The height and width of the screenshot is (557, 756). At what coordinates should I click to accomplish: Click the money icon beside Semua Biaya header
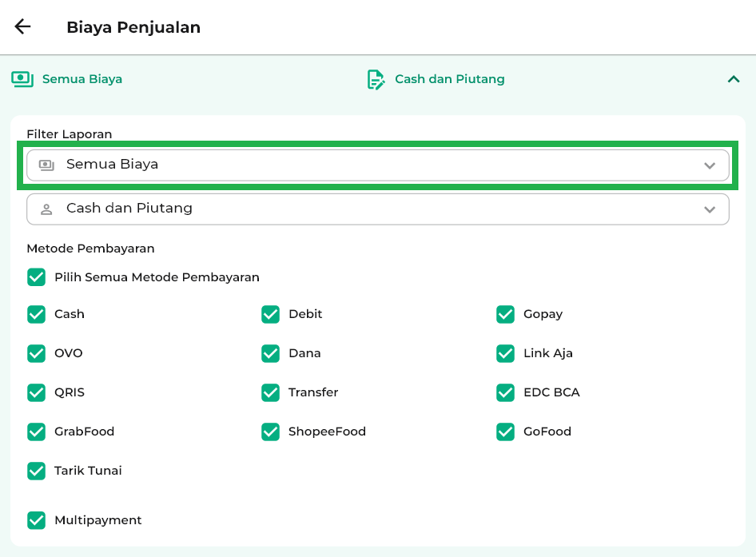22,79
